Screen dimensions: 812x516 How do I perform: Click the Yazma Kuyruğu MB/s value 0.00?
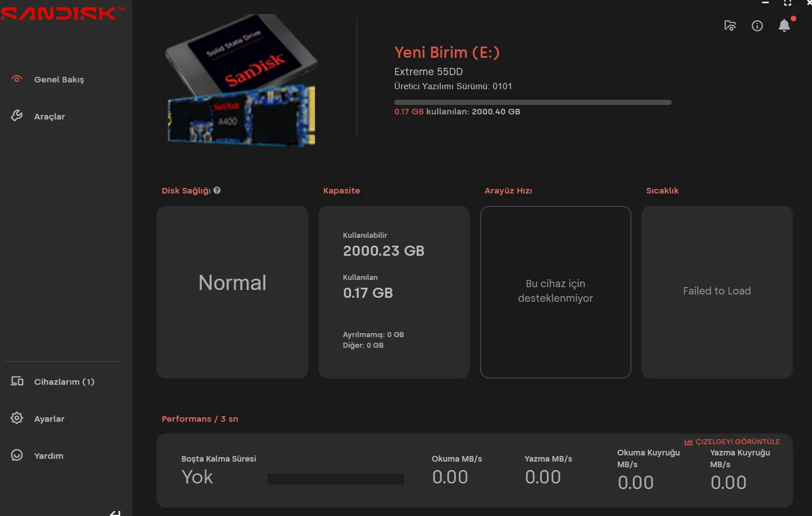(x=728, y=482)
